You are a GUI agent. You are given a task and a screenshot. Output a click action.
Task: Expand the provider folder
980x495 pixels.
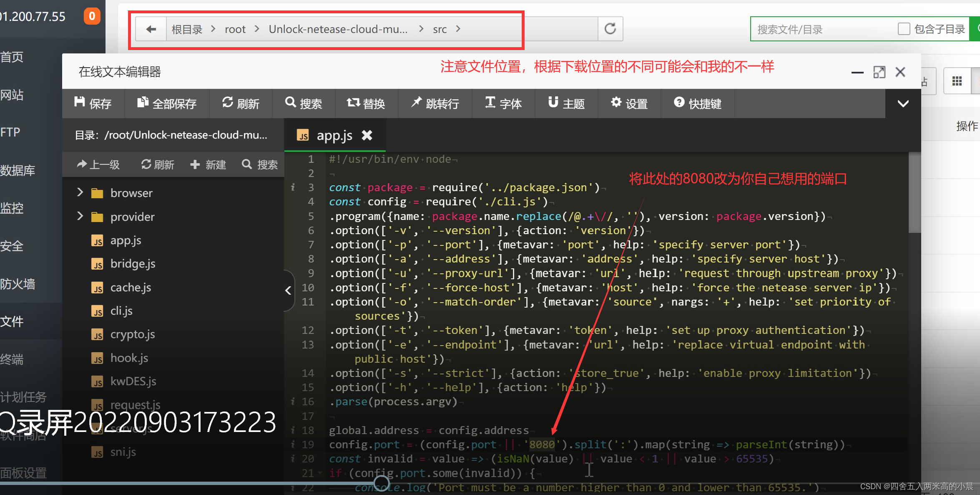click(80, 216)
